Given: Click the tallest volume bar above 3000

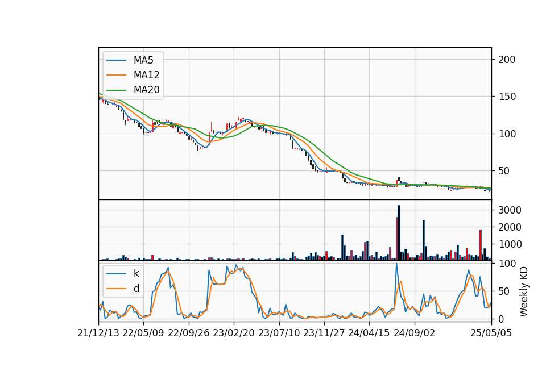Looking at the screenshot, I should click(x=399, y=233).
